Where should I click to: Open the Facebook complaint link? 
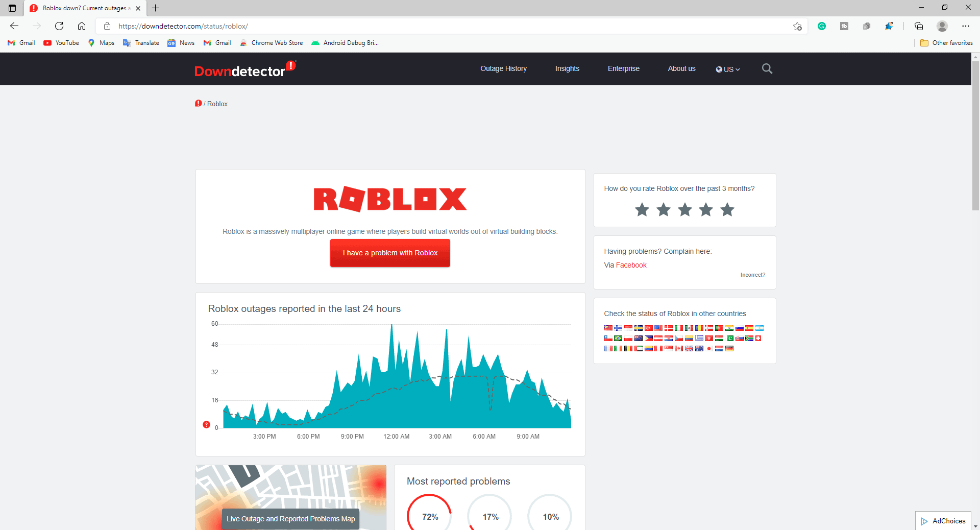click(x=631, y=265)
